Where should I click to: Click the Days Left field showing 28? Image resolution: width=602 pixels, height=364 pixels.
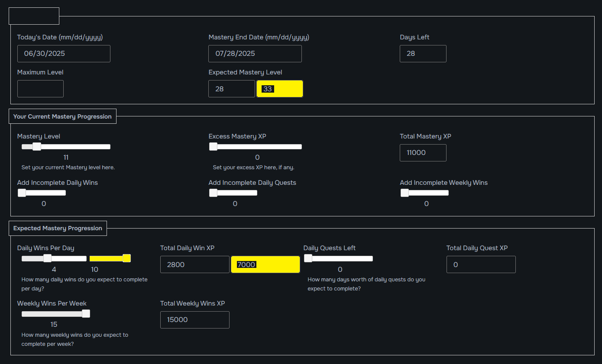click(x=423, y=54)
